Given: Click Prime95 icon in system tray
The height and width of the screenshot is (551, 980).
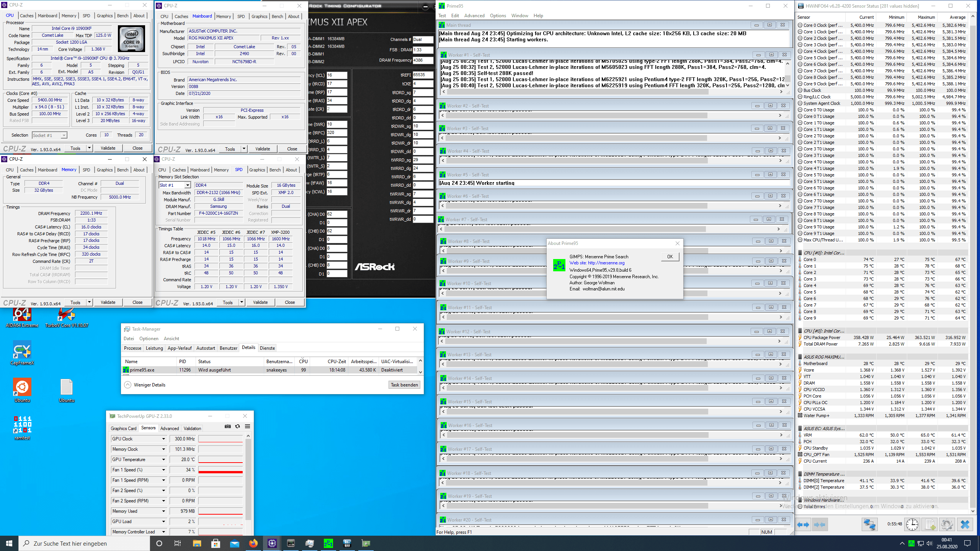Looking at the screenshot, I should click(x=911, y=543).
